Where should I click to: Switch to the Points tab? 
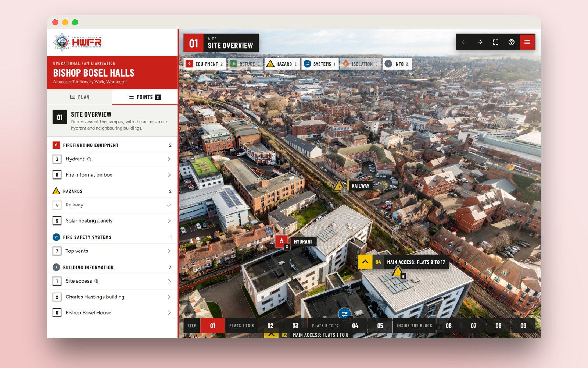click(145, 97)
